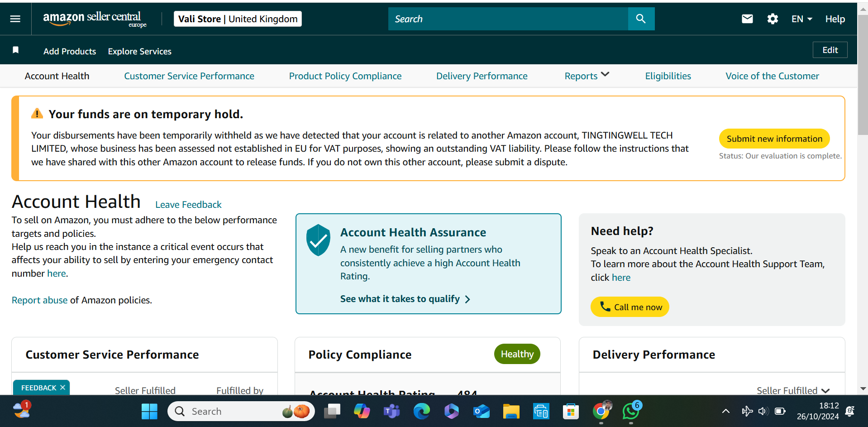The height and width of the screenshot is (427, 868).
Task: Click the warning triangle on funds hold alert
Action: pos(37,113)
